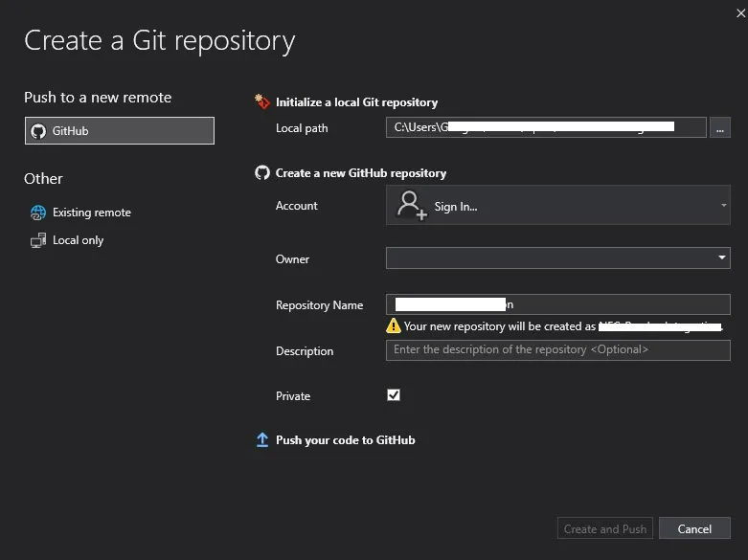748x560 pixels.
Task: Click the Sign In account avatar icon
Action: pos(412,206)
